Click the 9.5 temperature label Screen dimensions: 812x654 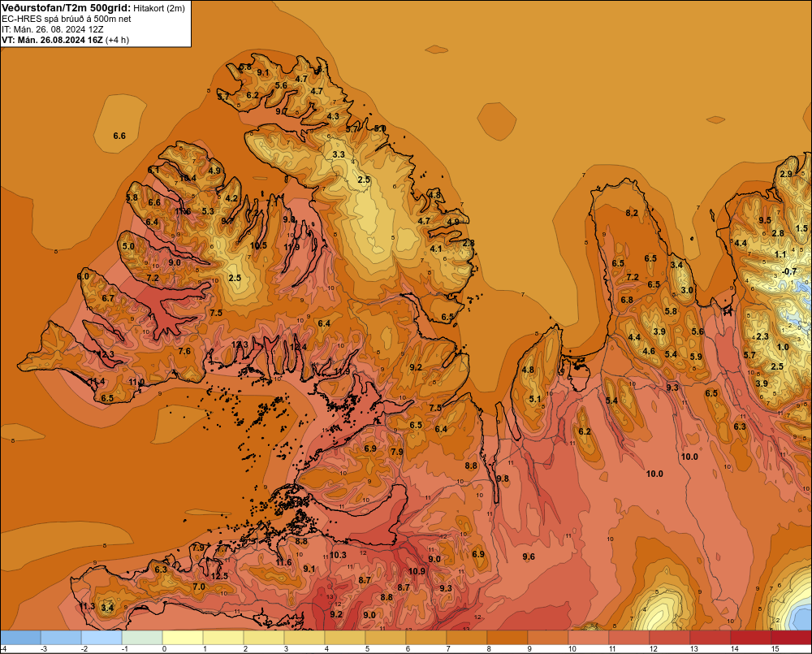pyautogui.click(x=765, y=219)
